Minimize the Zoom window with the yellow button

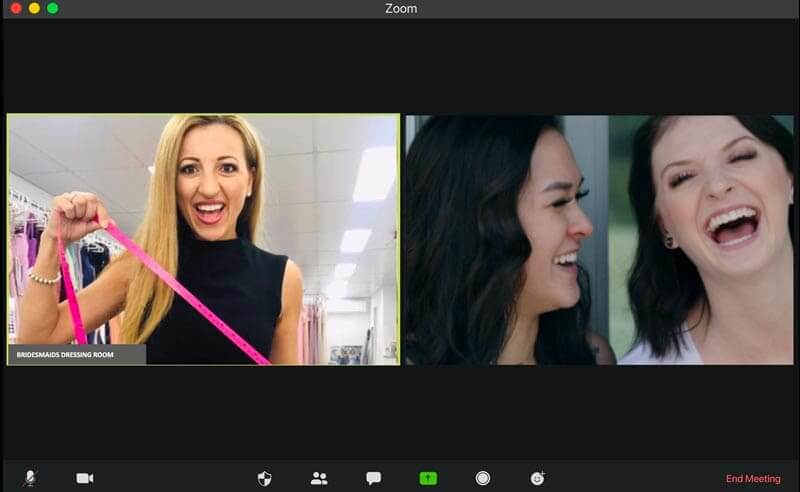[34, 8]
